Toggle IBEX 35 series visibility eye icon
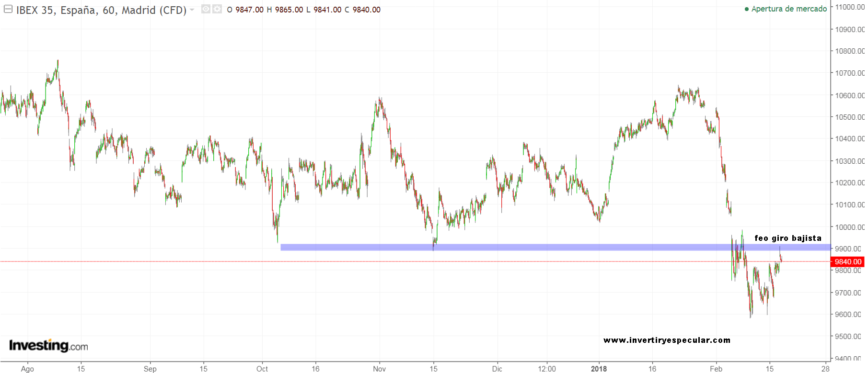Screen dimensions: 868x373 [206, 9]
